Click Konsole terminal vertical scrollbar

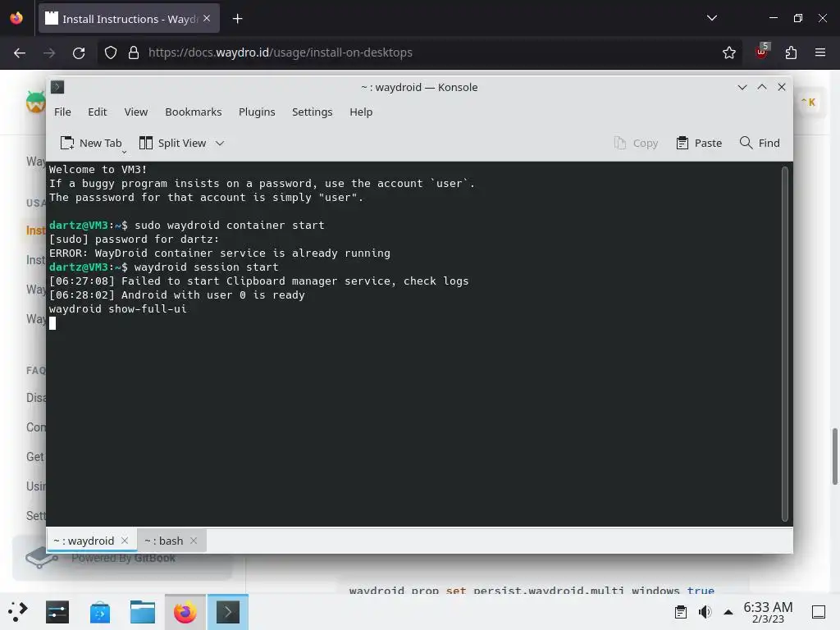(785, 344)
